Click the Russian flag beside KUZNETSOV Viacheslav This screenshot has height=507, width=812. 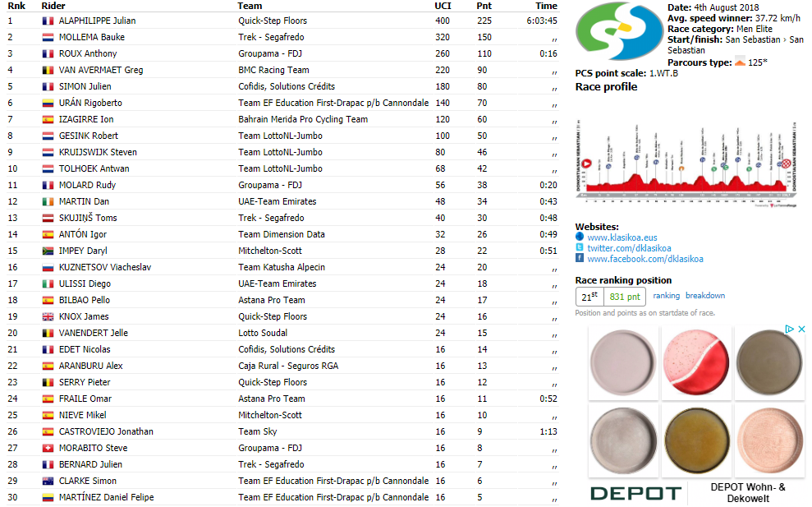coord(48,268)
